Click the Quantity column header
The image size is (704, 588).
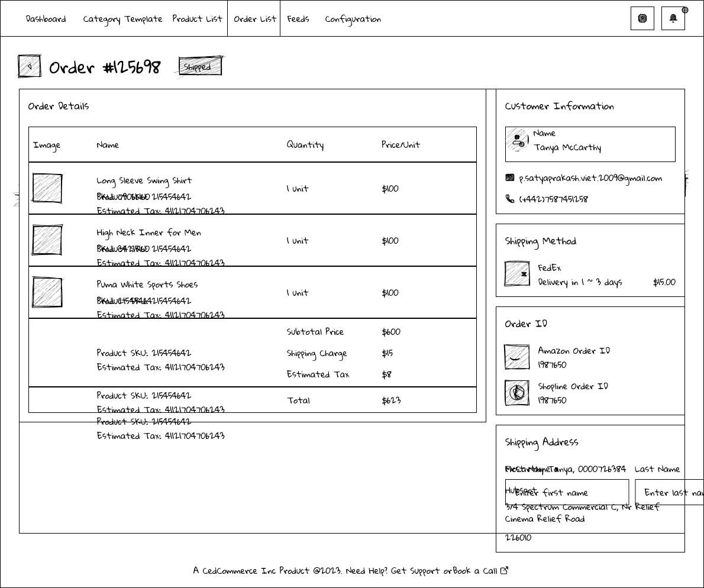pos(305,144)
